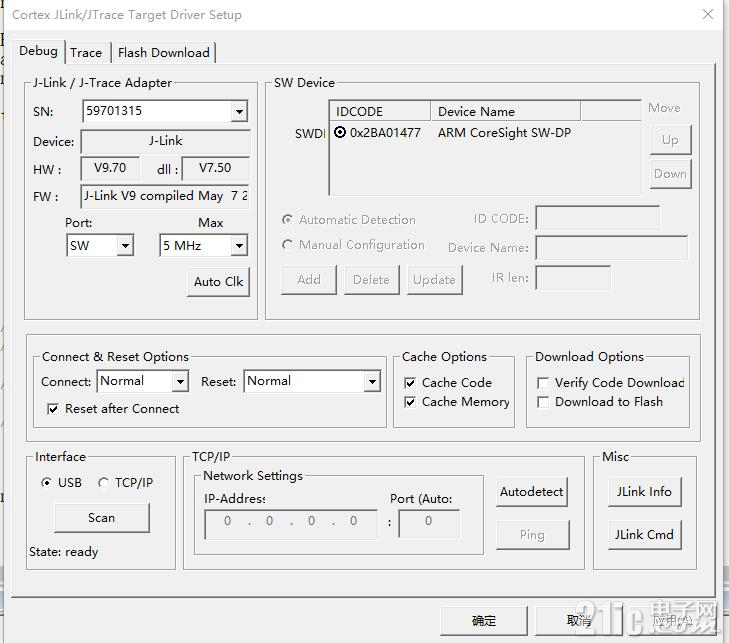This screenshot has height=643, width=729.
Task: Select the USB interface radio button
Action: [46, 483]
